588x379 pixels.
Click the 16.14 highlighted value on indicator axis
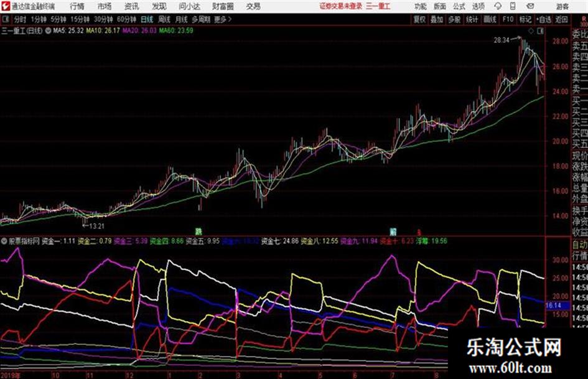pos(553,306)
